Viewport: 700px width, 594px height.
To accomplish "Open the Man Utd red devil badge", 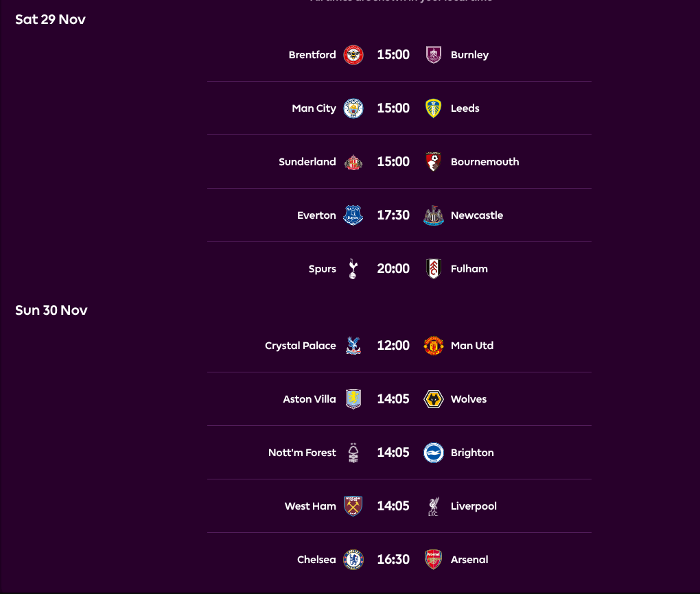I will 434,345.
